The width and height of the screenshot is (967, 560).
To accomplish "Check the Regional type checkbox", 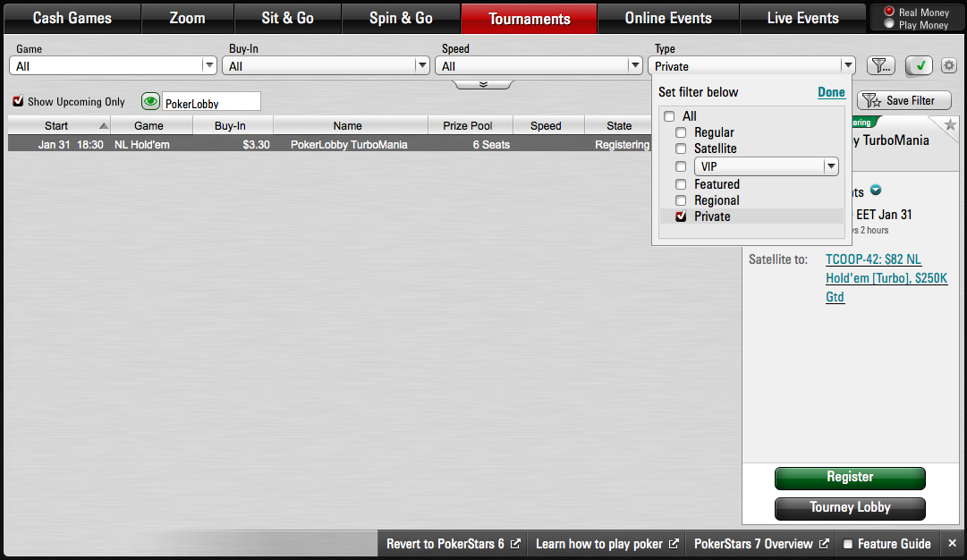I will (x=681, y=199).
